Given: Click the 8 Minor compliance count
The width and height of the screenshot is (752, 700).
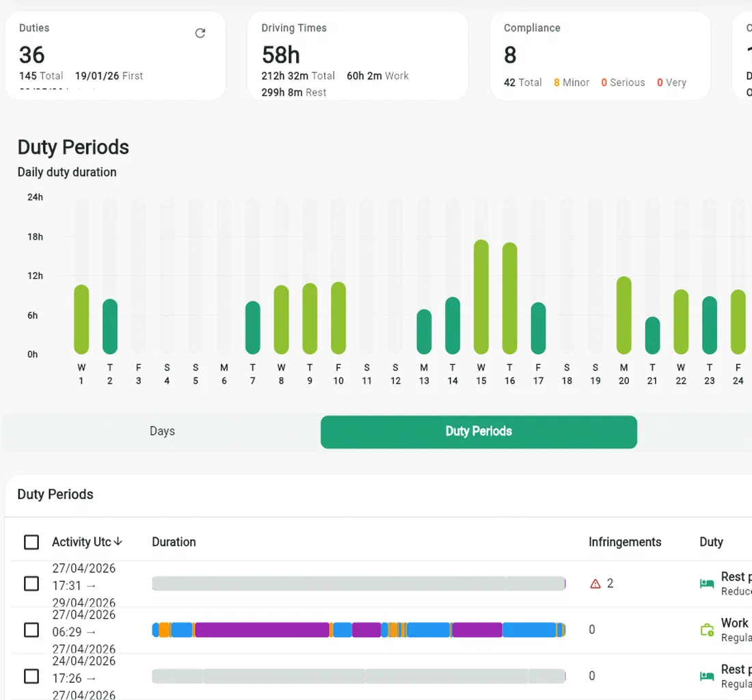Looking at the screenshot, I should pyautogui.click(x=572, y=83).
